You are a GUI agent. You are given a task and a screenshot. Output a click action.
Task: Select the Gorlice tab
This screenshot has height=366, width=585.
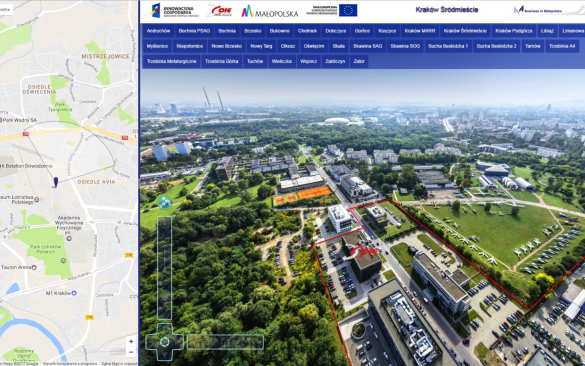(x=362, y=31)
